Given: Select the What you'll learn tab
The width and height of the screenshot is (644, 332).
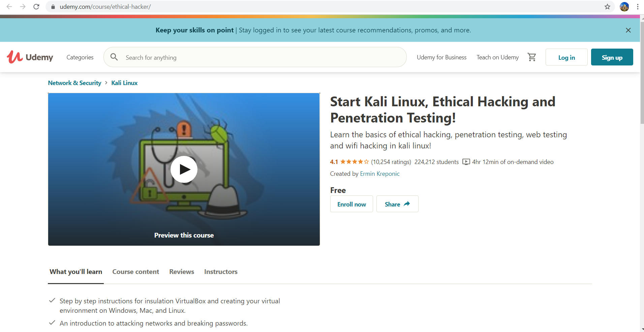Looking at the screenshot, I should pos(76,272).
